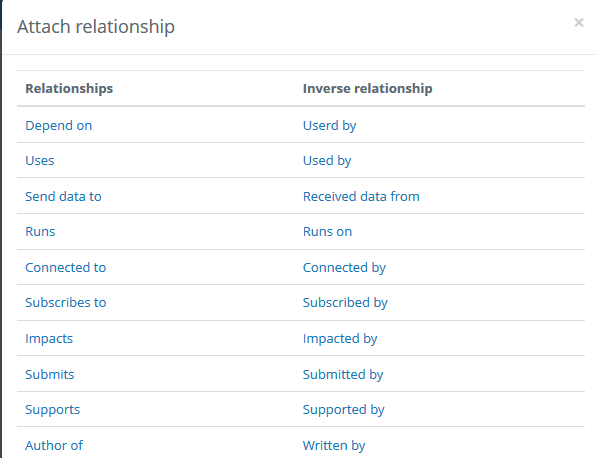Choose Submitted by inverse relationship
Image resolution: width=595 pixels, height=458 pixels.
(x=343, y=375)
